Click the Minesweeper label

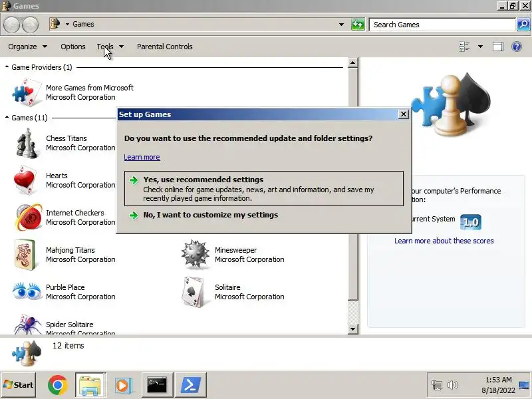236,250
